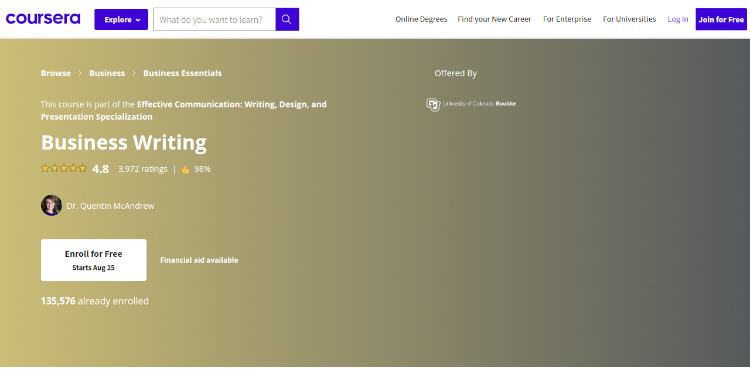Click the Offered By label

click(455, 73)
